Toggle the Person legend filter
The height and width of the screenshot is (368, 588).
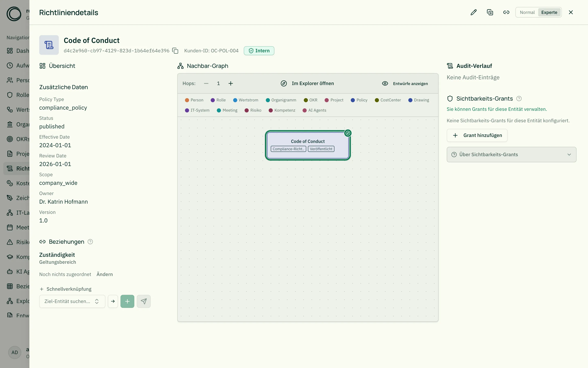[194, 100]
